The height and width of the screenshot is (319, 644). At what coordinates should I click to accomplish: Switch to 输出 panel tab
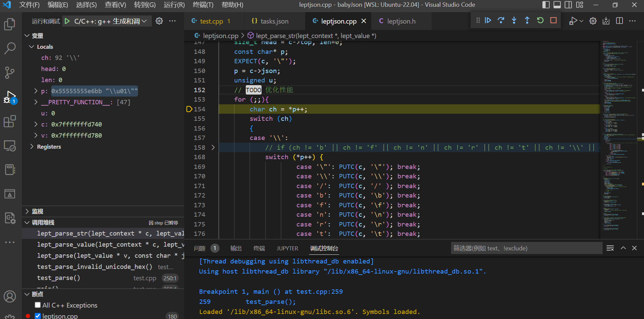point(236,248)
